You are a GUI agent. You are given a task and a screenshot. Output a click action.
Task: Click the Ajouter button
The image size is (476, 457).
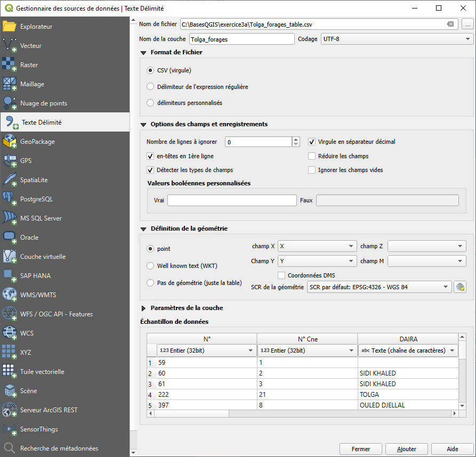point(408,449)
